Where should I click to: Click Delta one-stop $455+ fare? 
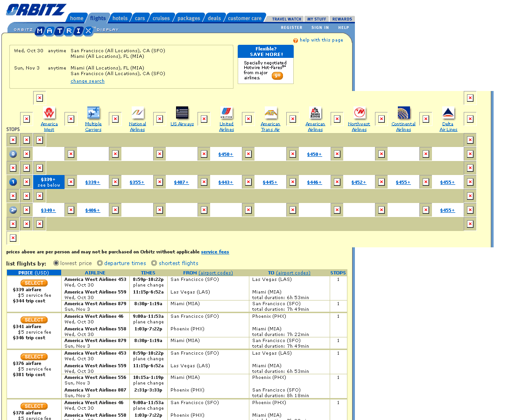[x=447, y=182]
